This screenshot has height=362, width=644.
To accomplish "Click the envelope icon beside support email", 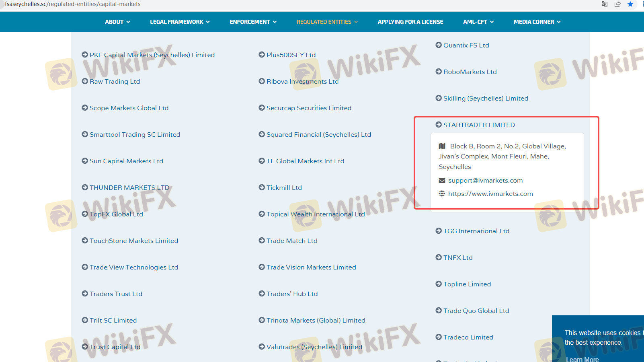I will (442, 181).
